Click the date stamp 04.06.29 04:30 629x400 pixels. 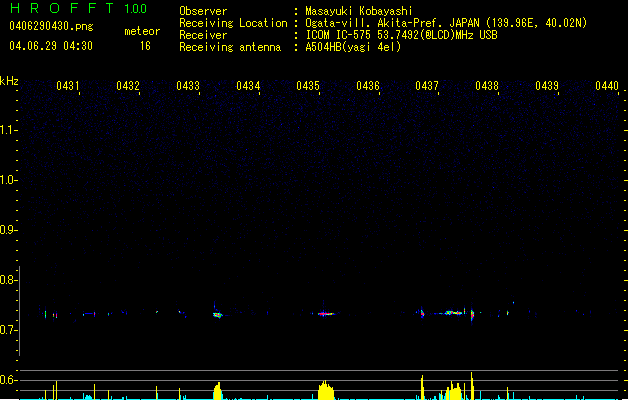(51, 46)
